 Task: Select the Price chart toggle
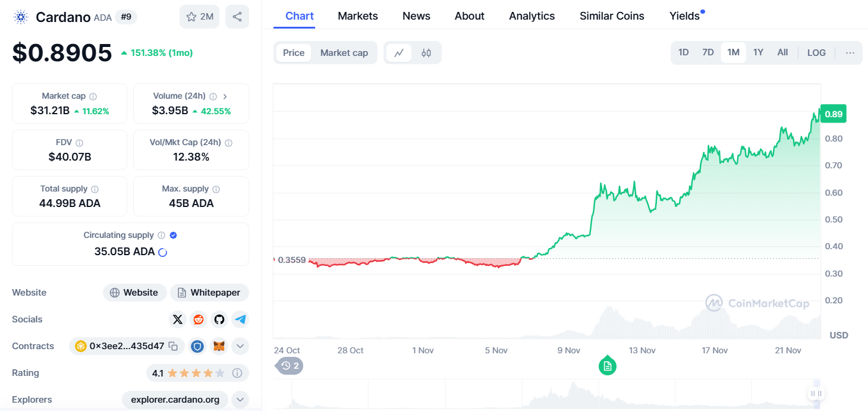[x=294, y=53]
